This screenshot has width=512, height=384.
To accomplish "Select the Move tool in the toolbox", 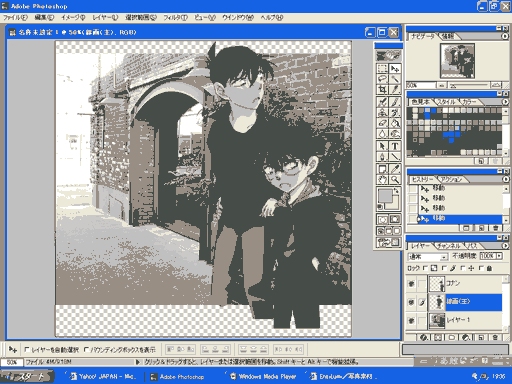I will pos(395,69).
